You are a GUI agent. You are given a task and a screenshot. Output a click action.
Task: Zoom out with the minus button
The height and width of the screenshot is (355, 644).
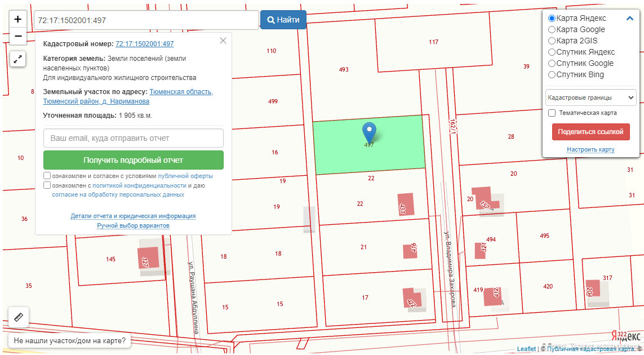(17, 36)
